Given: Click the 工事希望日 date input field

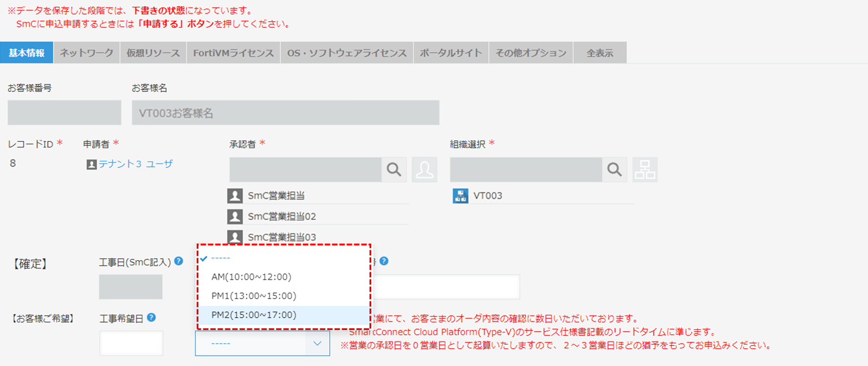Looking at the screenshot, I should tap(131, 343).
